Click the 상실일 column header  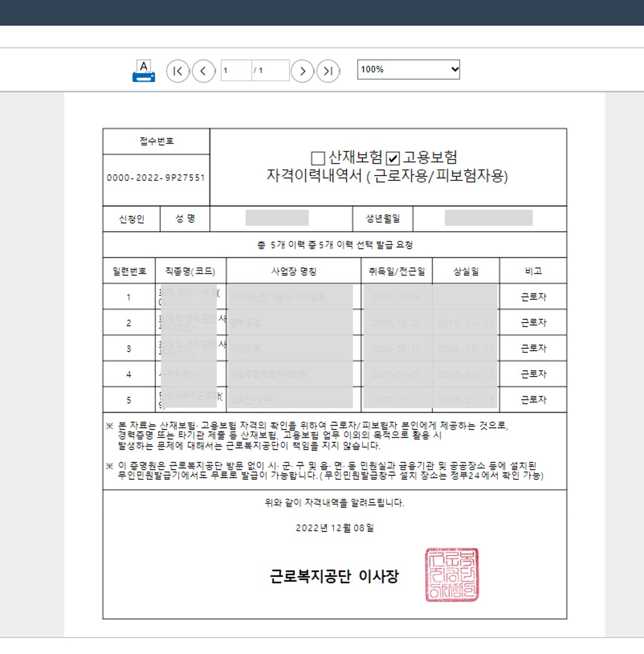point(466,271)
